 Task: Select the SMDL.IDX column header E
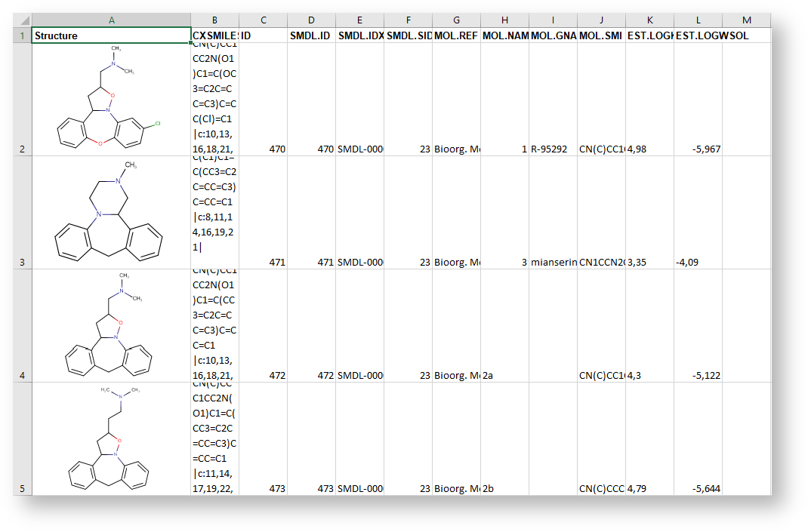click(x=359, y=20)
